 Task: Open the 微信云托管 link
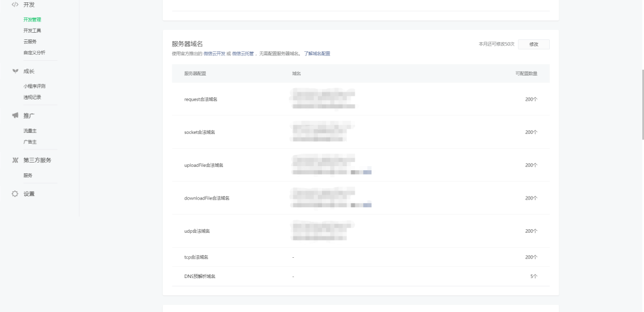click(x=243, y=54)
